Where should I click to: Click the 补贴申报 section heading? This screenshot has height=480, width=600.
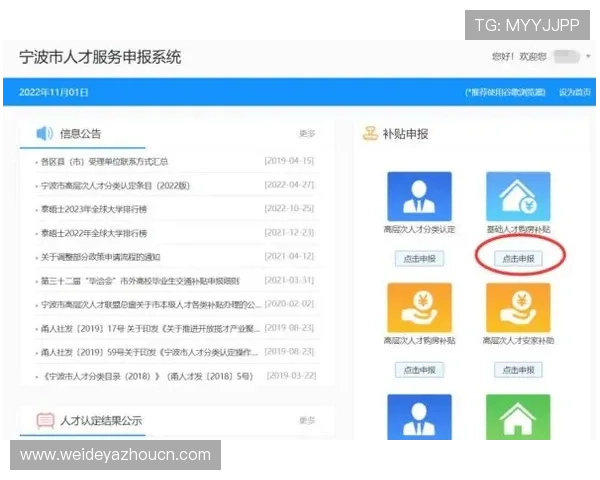[x=405, y=134]
